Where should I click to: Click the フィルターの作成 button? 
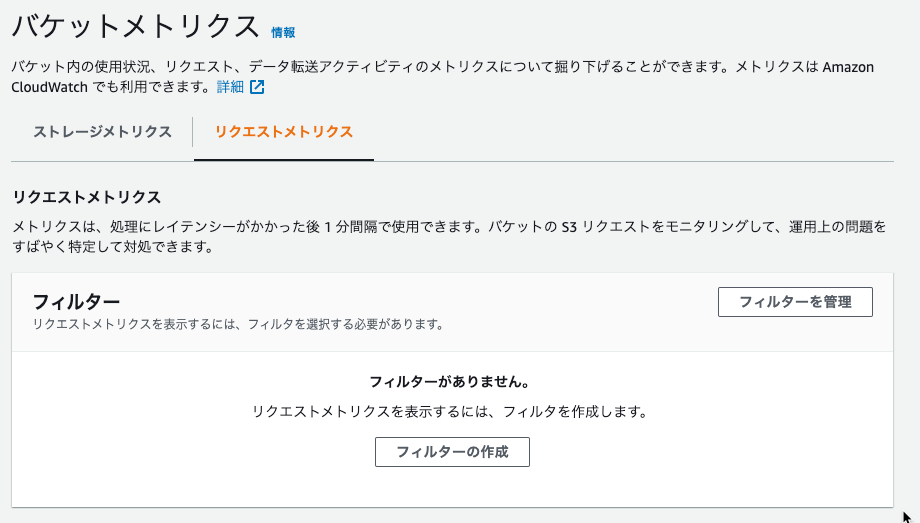[452, 452]
